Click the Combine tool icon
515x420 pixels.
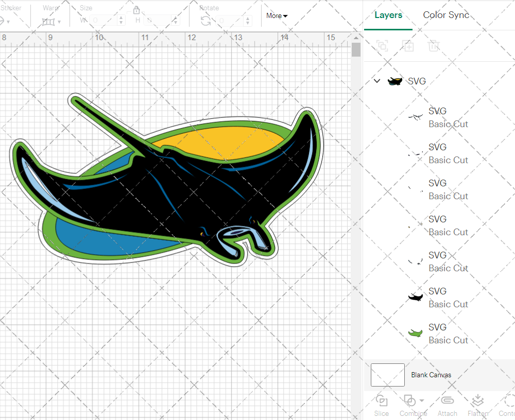point(409,400)
